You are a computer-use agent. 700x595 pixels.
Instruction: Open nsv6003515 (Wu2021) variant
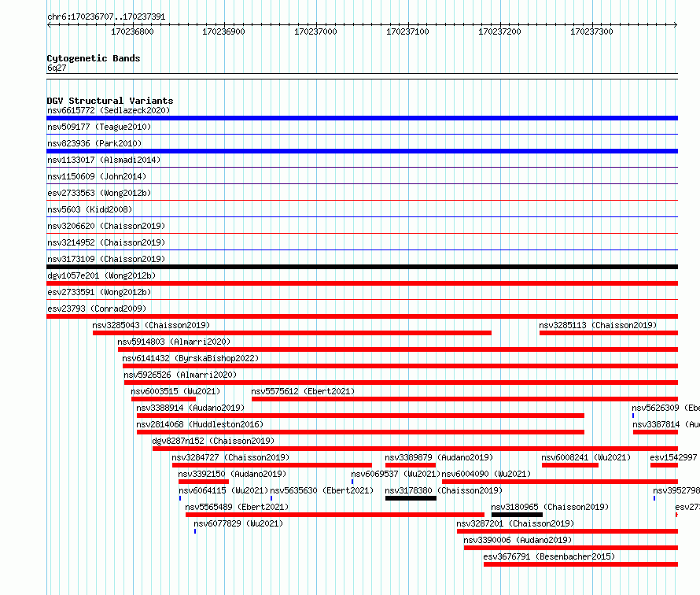175,391
